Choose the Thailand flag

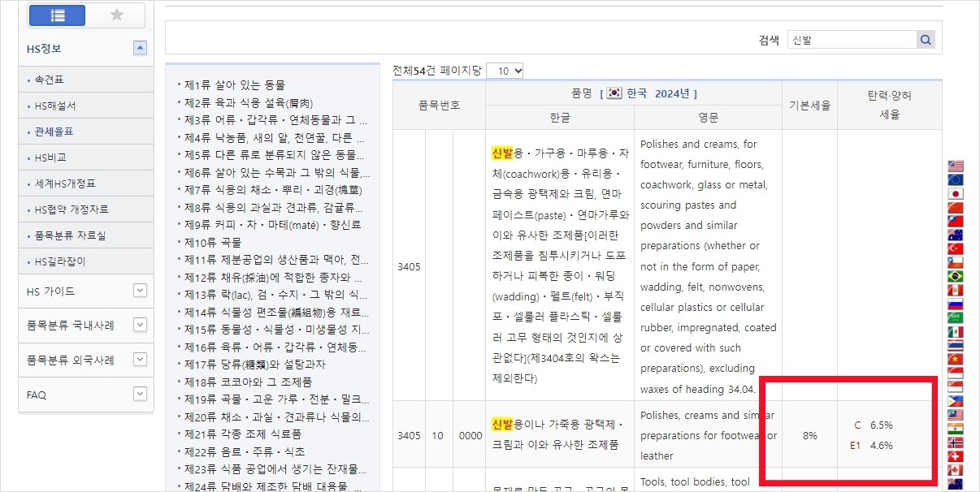pos(956,345)
